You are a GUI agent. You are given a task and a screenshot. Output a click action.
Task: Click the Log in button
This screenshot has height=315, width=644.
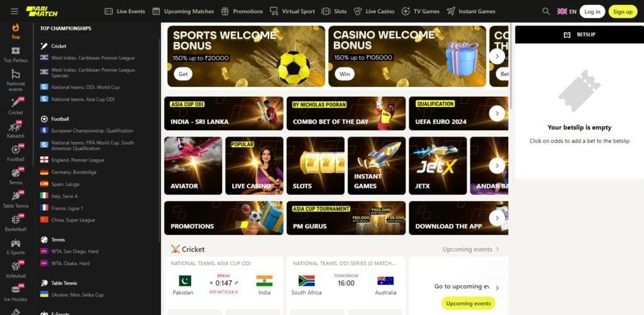[x=592, y=11]
